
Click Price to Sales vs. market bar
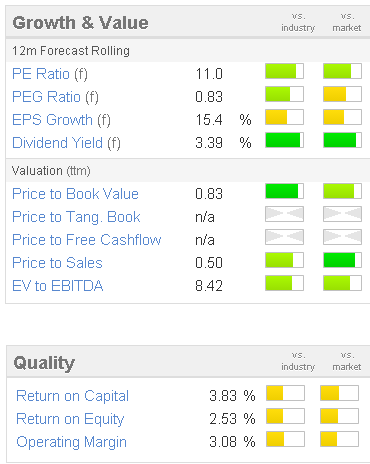(342, 260)
